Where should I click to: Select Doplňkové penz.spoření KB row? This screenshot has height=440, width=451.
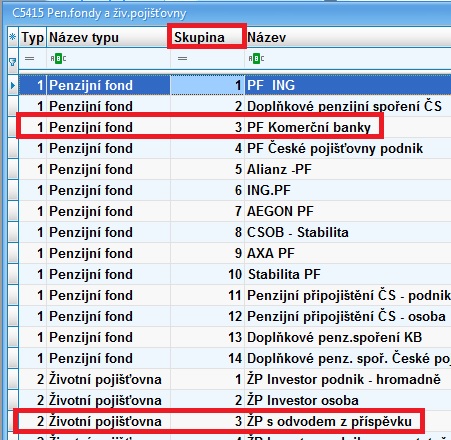[x=235, y=337]
